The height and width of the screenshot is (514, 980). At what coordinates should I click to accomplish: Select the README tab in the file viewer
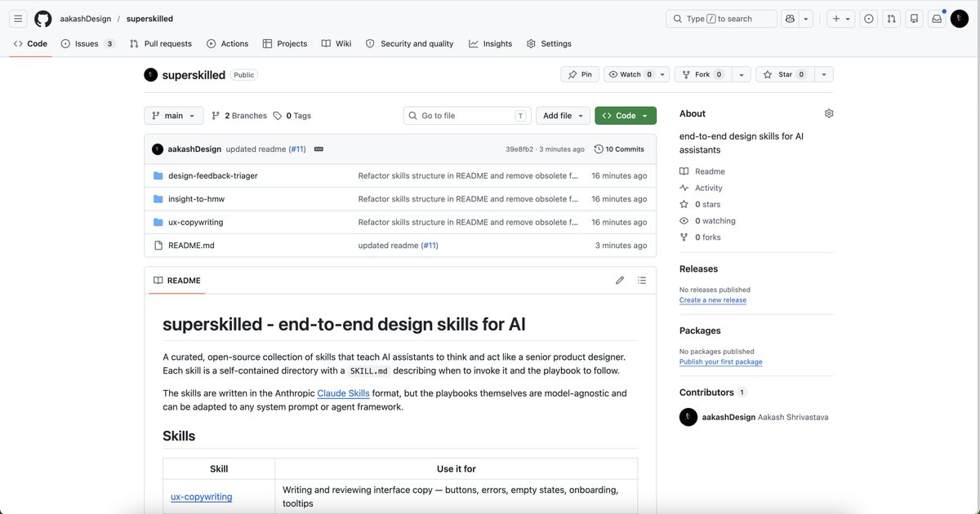click(x=176, y=281)
